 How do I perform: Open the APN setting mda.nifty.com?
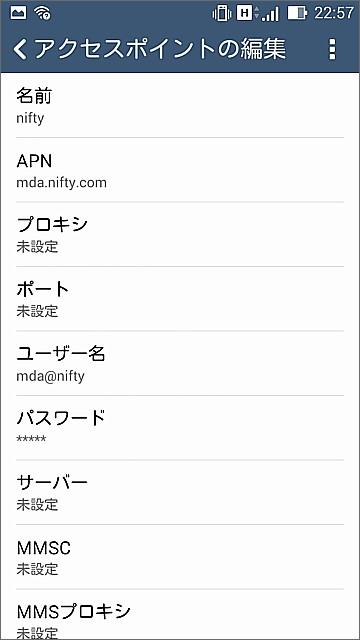(x=180, y=170)
